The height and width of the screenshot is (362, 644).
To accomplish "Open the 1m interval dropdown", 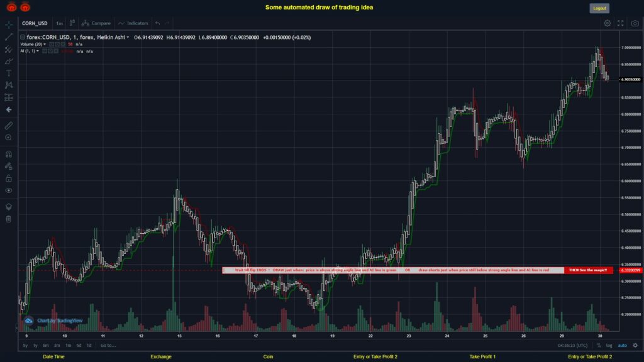I will 60,23.
